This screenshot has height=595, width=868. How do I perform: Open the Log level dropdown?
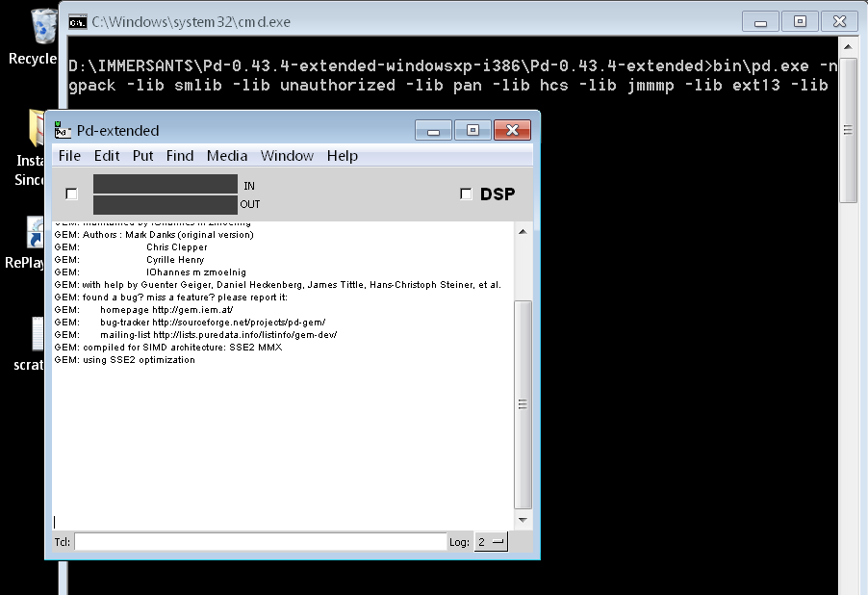tap(491, 542)
